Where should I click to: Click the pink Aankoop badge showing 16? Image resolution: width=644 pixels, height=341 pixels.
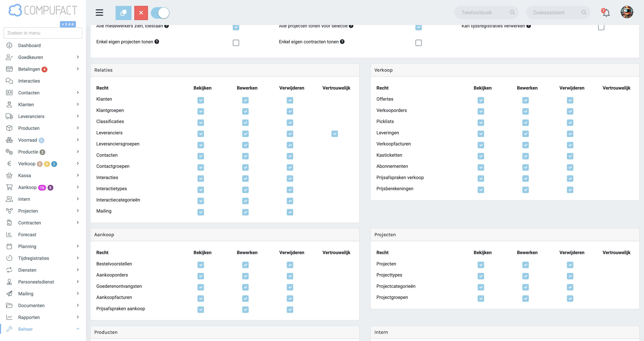click(42, 188)
